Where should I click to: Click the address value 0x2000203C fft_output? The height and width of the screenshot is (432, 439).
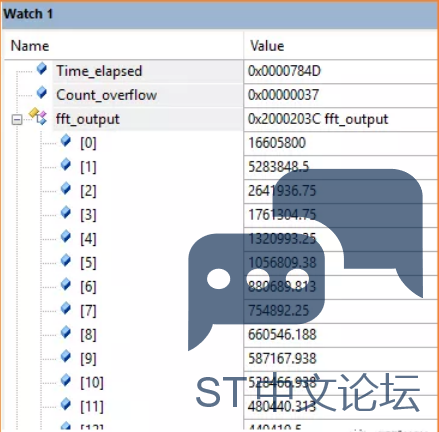(318, 119)
